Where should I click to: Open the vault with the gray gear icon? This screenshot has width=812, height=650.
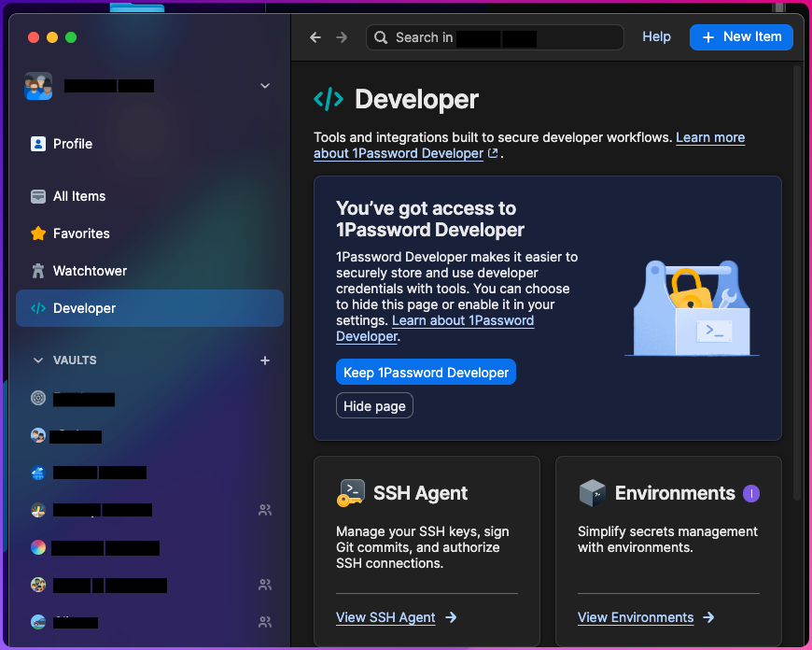coord(38,398)
